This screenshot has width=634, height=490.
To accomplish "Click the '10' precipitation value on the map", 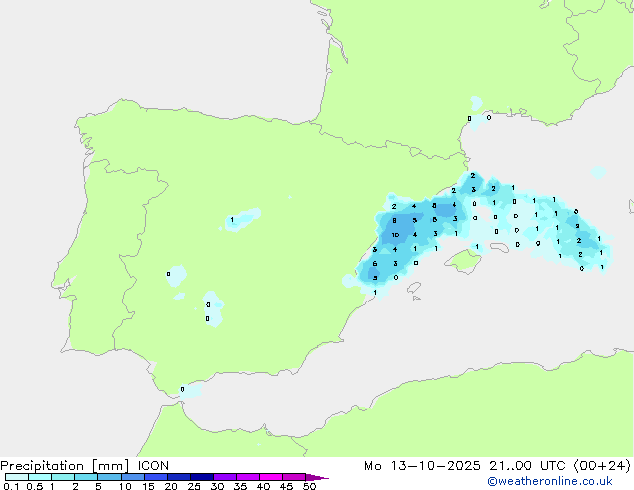I will coord(395,235).
